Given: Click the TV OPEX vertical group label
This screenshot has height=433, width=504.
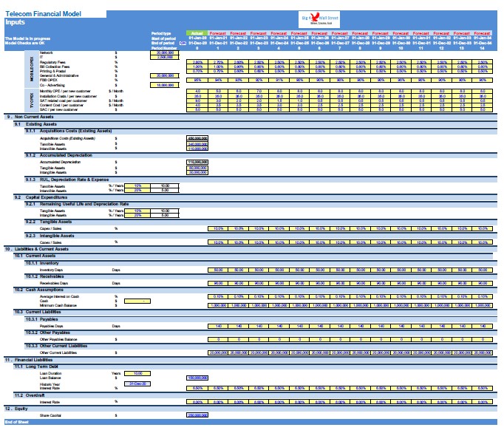Looking at the screenshot, I should tap(32, 100).
